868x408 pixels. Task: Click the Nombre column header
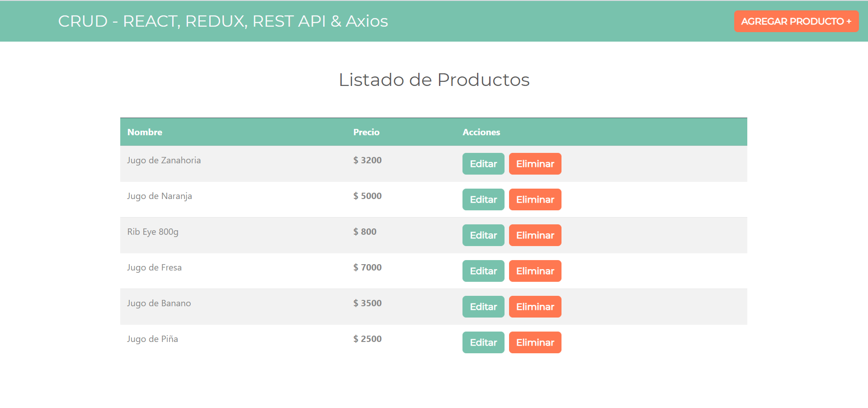144,132
